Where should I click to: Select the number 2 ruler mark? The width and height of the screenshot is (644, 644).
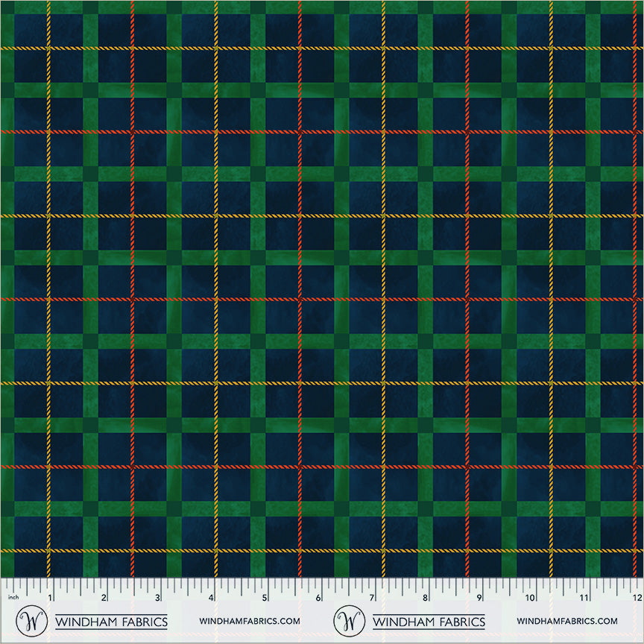point(104,598)
